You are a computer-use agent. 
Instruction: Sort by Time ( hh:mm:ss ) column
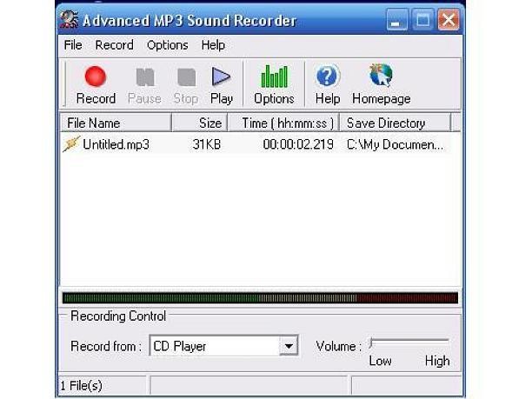[283, 123]
